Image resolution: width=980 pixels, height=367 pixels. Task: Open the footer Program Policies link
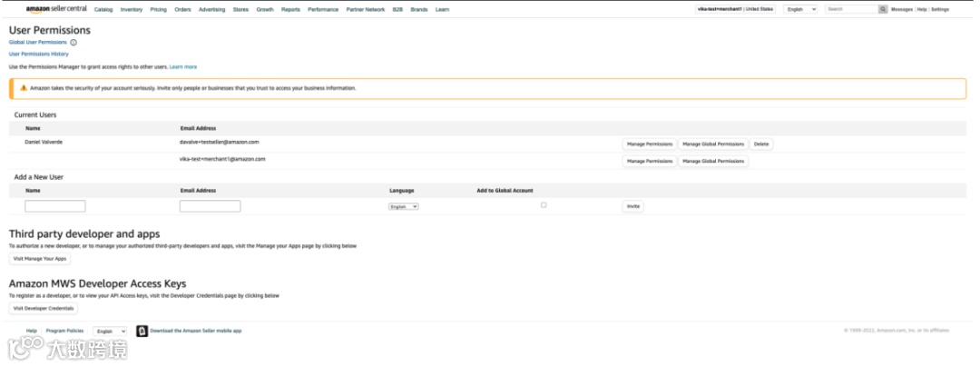click(65, 331)
